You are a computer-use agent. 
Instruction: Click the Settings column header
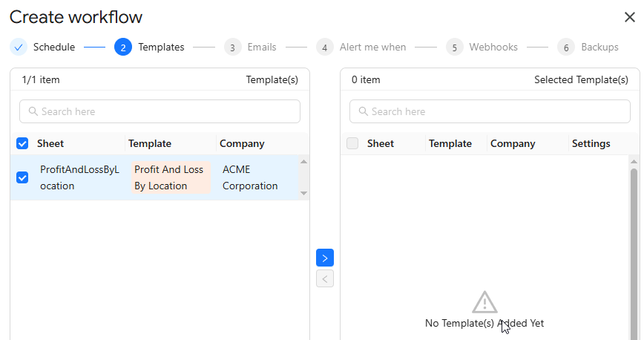click(x=591, y=143)
